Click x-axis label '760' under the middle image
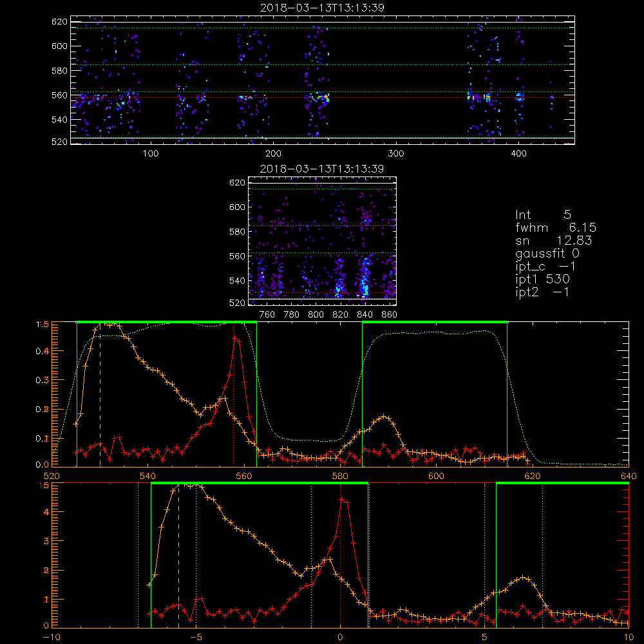Screen dimensions: 644x644 [267, 315]
